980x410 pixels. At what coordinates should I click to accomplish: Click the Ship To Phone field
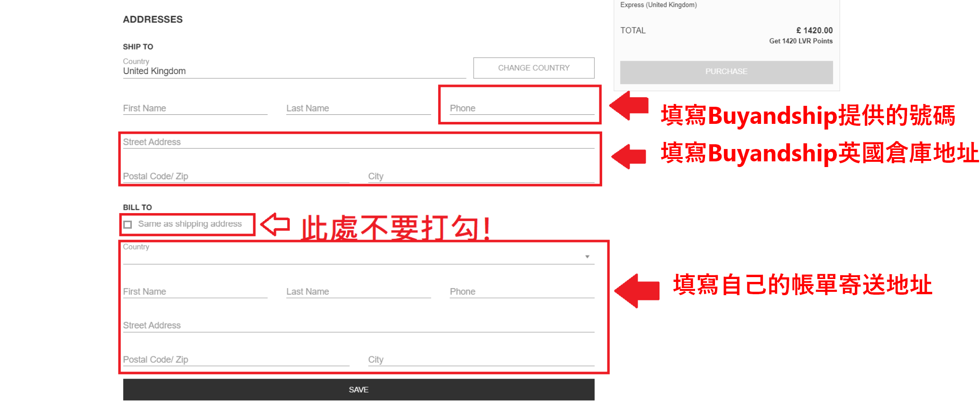(x=521, y=108)
